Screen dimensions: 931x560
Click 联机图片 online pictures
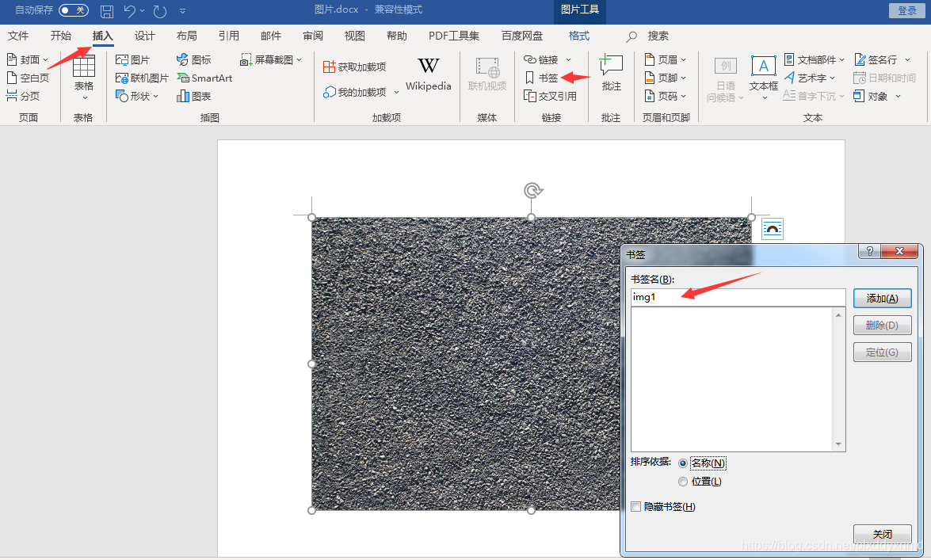(142, 78)
